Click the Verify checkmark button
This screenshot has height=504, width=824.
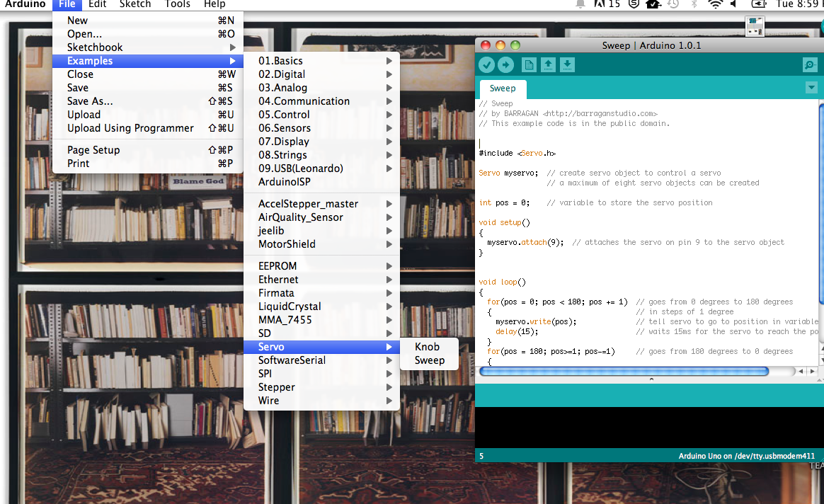(x=486, y=65)
